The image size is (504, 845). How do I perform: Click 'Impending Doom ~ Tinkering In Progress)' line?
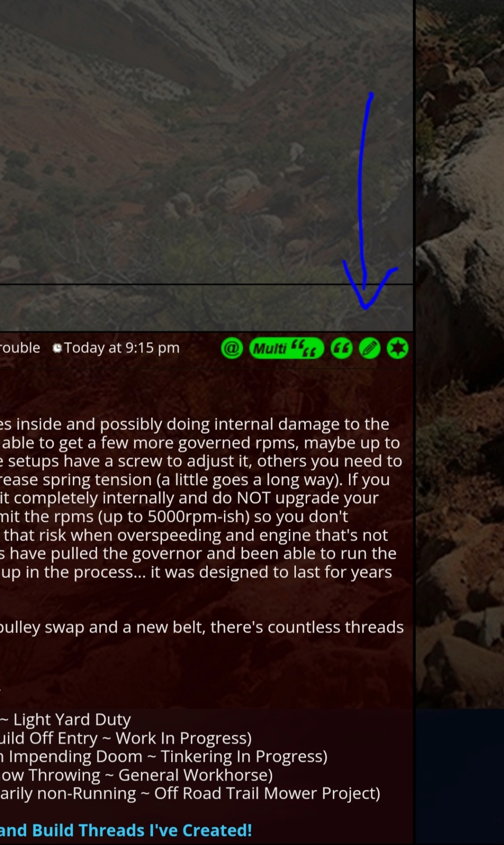click(164, 756)
